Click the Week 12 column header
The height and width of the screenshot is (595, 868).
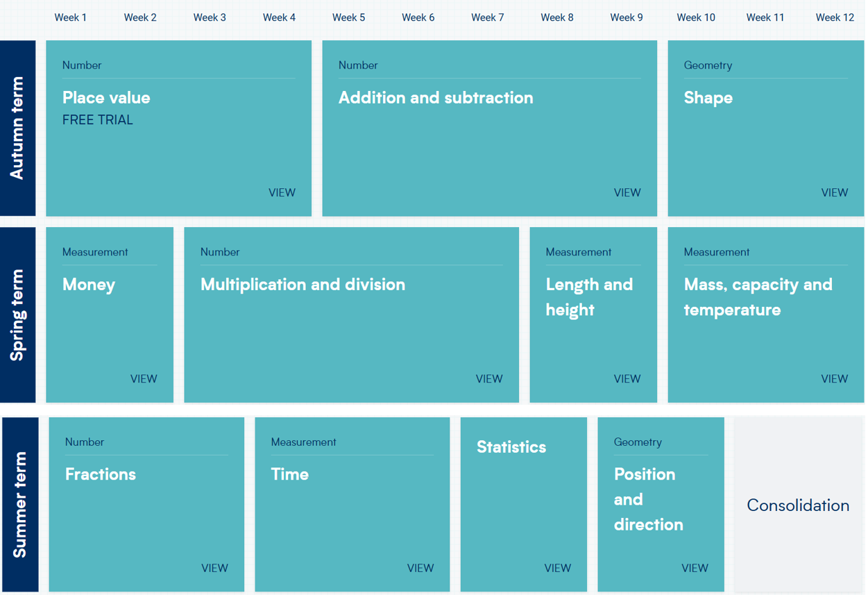pyautogui.click(x=835, y=17)
